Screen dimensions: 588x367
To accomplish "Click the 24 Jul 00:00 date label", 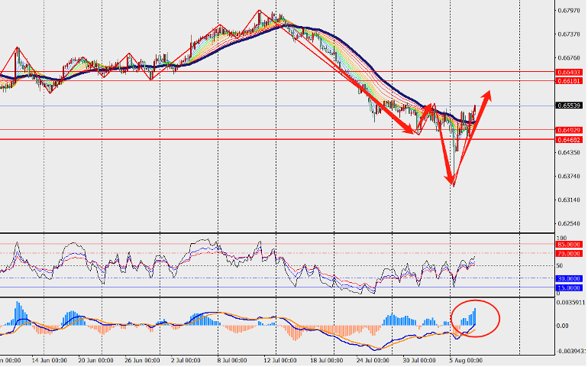I will tap(371, 361).
